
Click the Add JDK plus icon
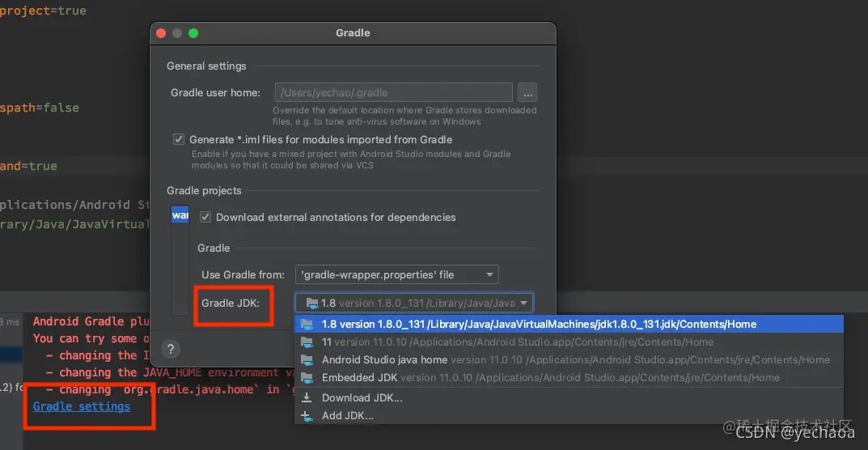click(x=306, y=415)
